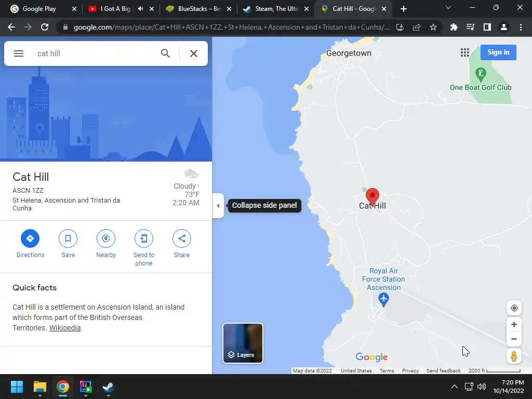Click the One Boat Golf Club marker
Image resolution: width=532 pixels, height=399 pixels.
pos(481,74)
